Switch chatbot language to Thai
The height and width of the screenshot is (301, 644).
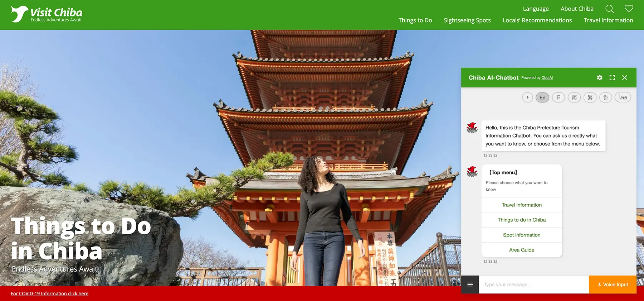point(623,97)
